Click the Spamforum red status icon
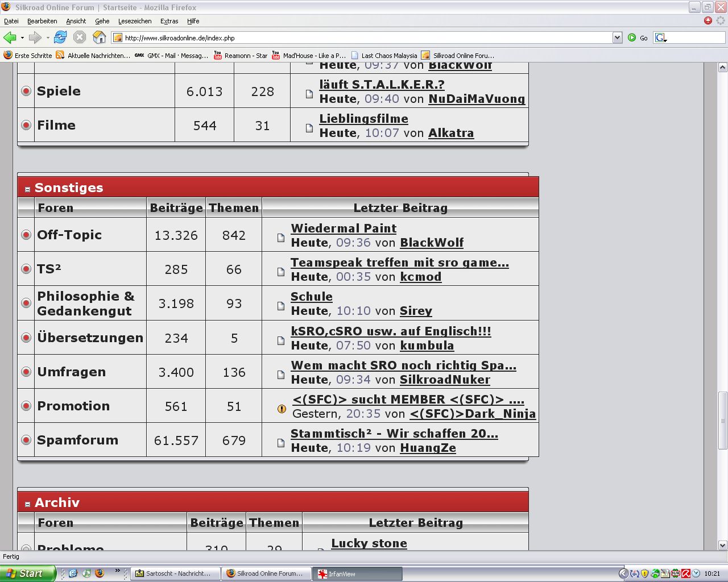Viewport: 728px width, 582px height. tap(26, 440)
